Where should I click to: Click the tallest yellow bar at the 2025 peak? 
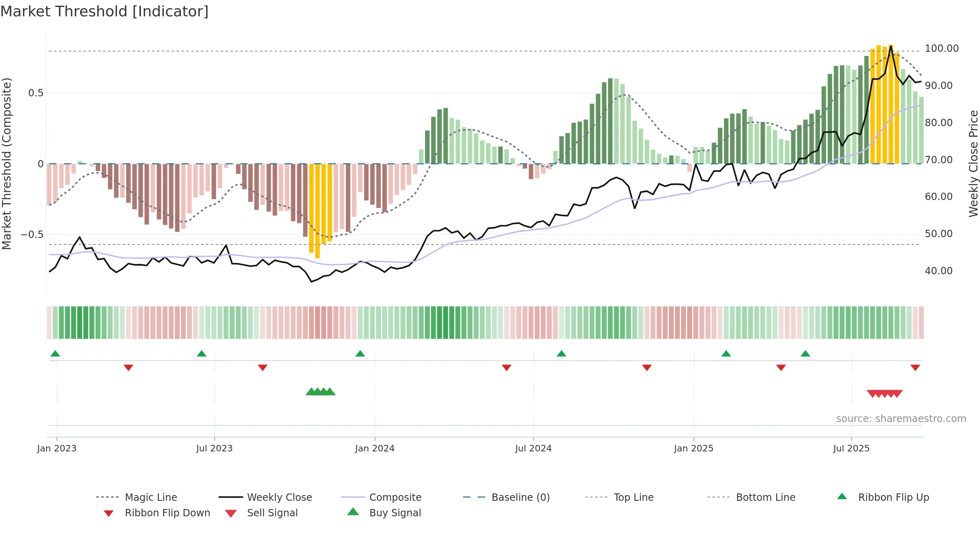pos(891,104)
